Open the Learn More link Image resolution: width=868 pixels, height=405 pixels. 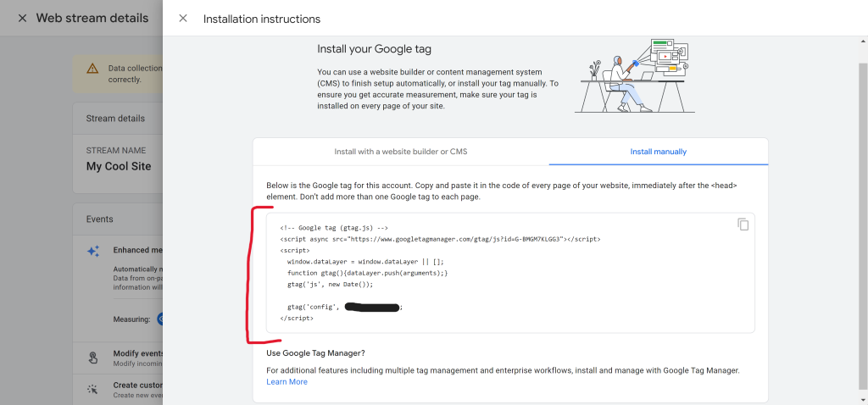[x=287, y=382]
